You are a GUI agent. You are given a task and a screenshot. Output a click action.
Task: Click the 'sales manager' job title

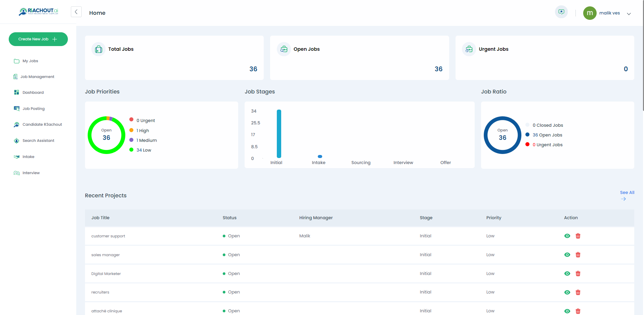click(x=105, y=255)
